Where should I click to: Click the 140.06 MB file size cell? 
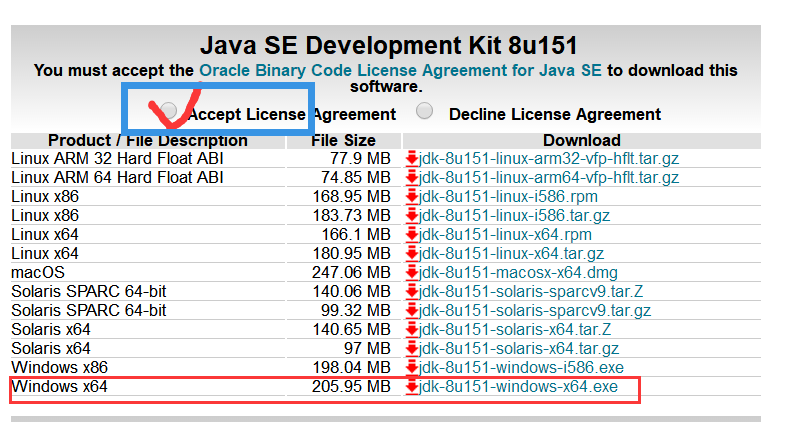[352, 292]
